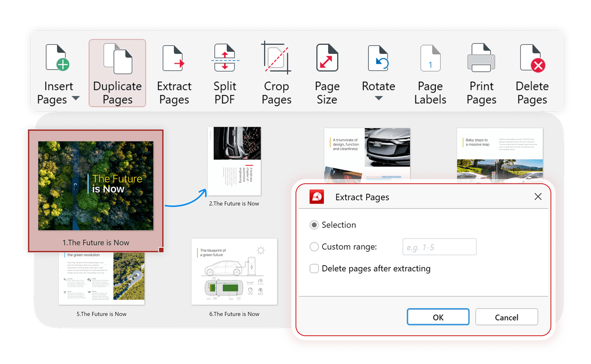Choose the Custom range radio option

pyautogui.click(x=314, y=247)
